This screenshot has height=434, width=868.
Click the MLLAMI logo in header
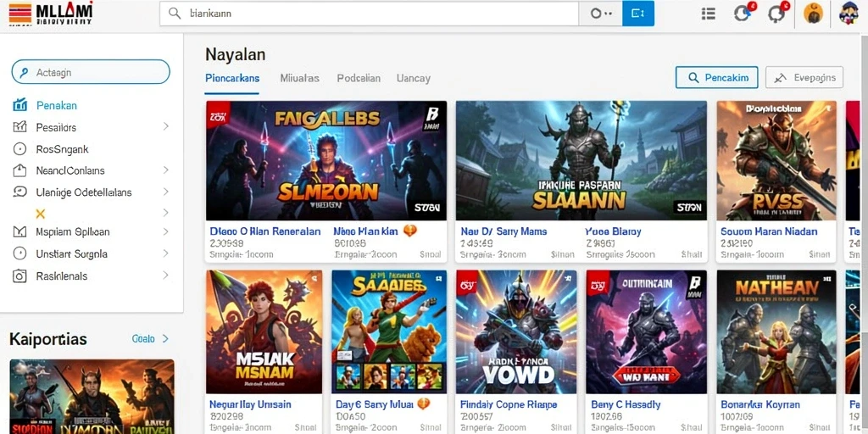(x=51, y=14)
